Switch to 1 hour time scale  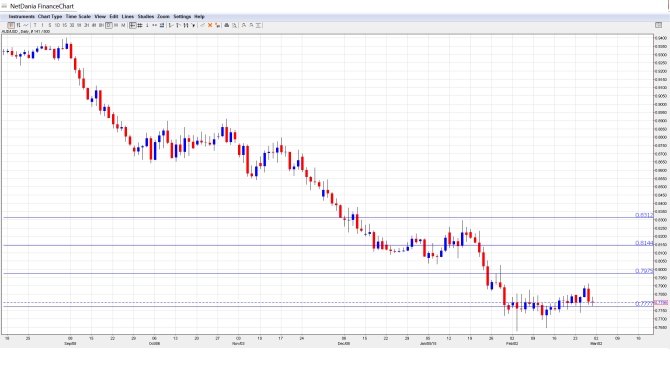(79, 26)
